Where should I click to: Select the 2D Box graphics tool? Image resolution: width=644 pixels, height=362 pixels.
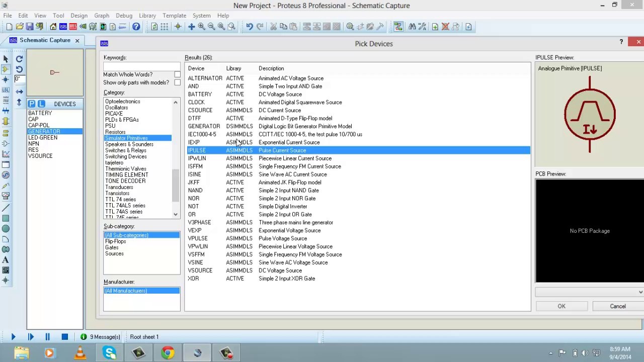click(x=6, y=218)
